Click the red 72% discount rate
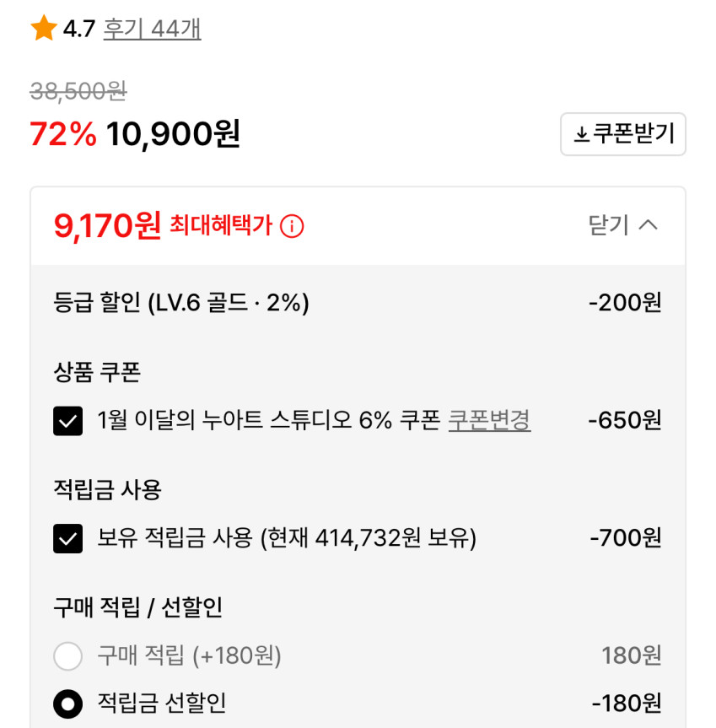The width and height of the screenshot is (716, 728). (x=63, y=133)
